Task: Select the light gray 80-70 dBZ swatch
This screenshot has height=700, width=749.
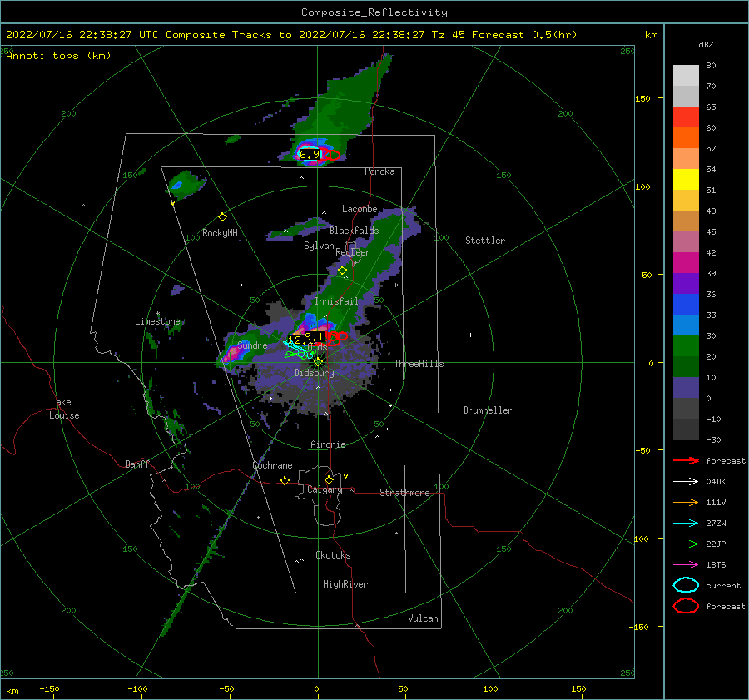Action: [686, 76]
